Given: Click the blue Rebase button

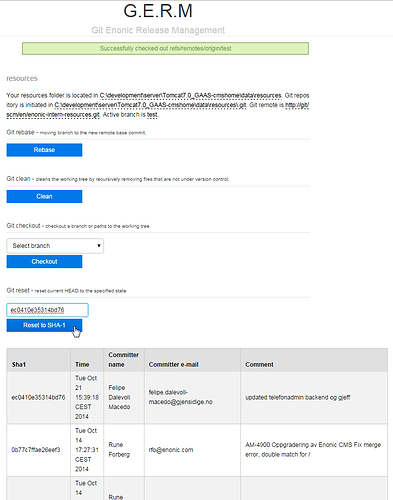Looking at the screenshot, I should (x=44, y=150).
